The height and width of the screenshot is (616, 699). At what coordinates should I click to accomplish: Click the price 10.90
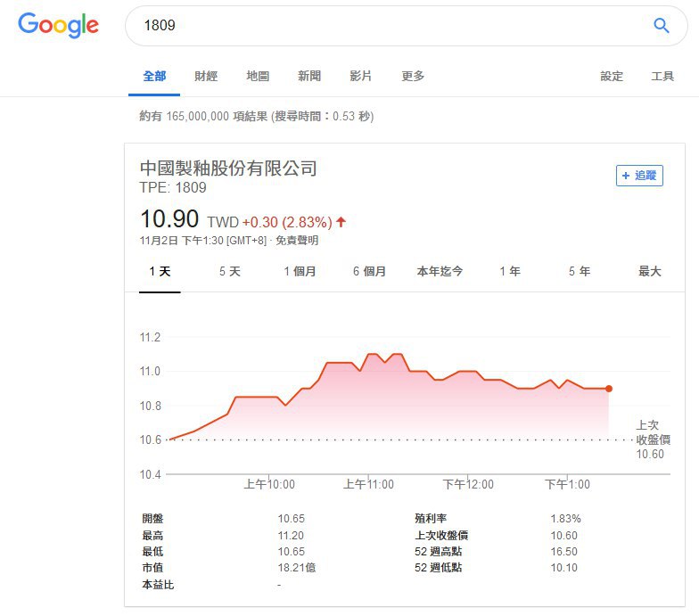(169, 219)
